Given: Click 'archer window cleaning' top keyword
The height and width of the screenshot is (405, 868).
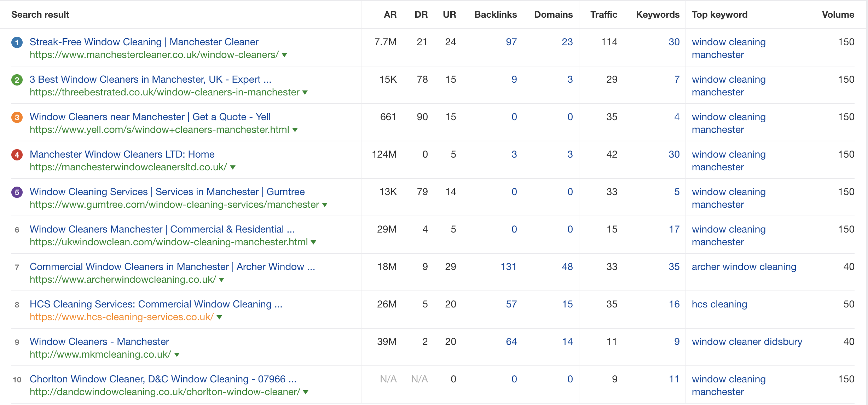Looking at the screenshot, I should [744, 266].
